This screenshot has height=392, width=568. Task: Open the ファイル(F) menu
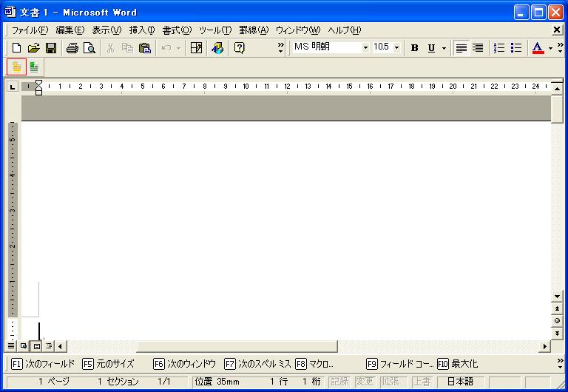tap(30, 30)
